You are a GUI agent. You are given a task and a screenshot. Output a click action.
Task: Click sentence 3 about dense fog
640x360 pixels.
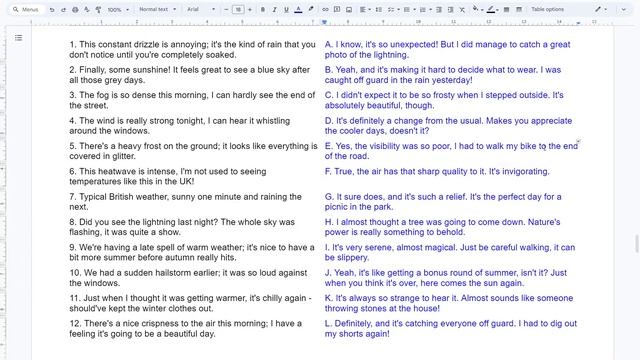pos(192,100)
